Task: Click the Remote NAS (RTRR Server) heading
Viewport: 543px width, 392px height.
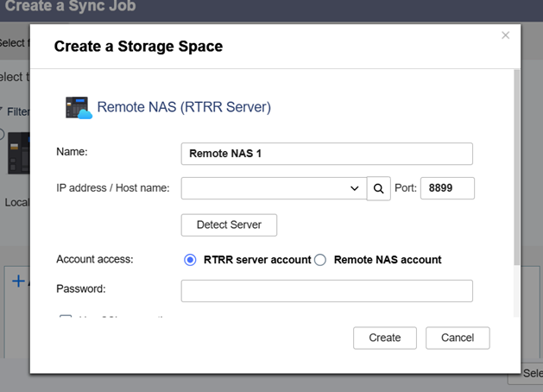Action: 184,107
